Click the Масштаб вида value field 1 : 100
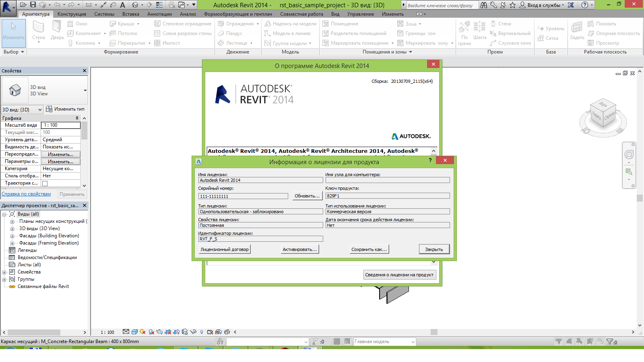The width and height of the screenshot is (644, 362). click(x=61, y=125)
